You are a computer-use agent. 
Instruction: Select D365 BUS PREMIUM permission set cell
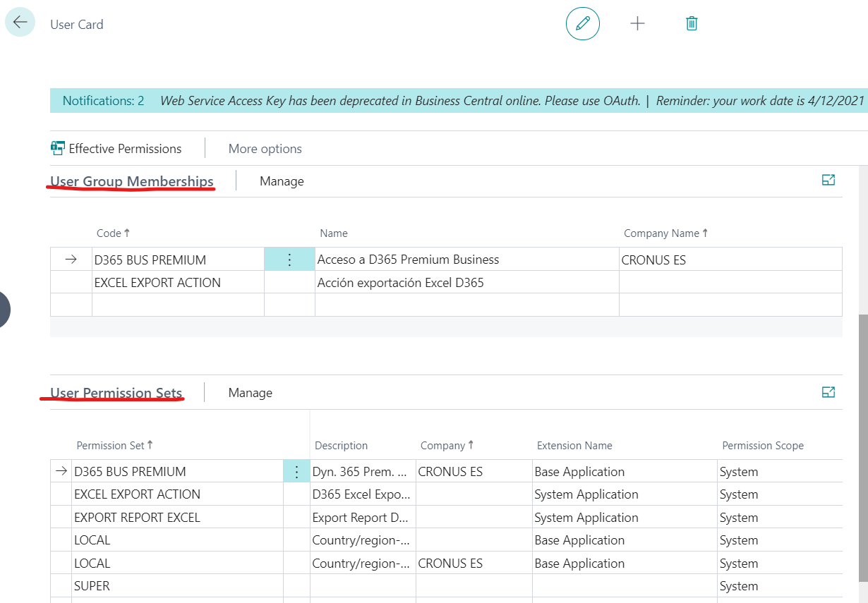pos(177,472)
